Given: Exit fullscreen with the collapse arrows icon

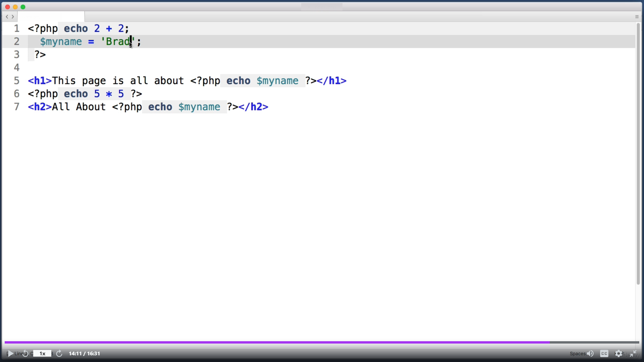Looking at the screenshot, I should 633,353.
